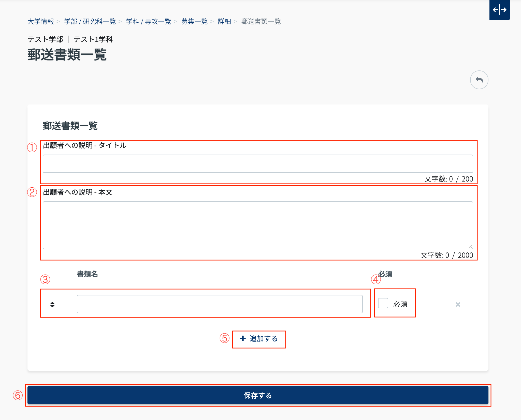Click the row reorder sort handle

click(52, 304)
